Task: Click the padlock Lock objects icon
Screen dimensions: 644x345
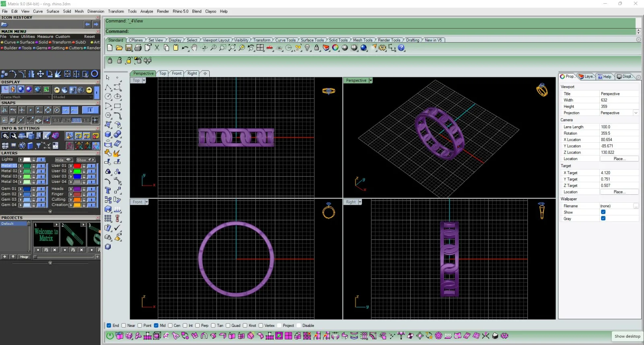Action: [x=317, y=48]
